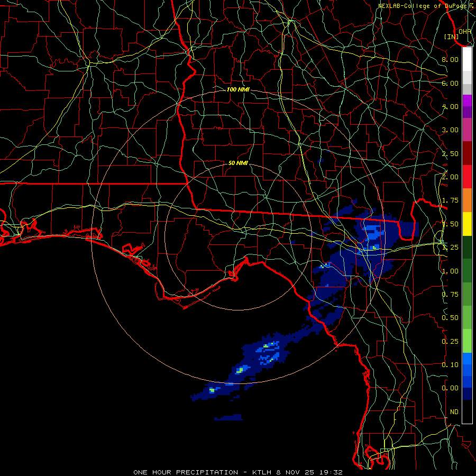Select the maroon swatch in the color scale

point(467,153)
